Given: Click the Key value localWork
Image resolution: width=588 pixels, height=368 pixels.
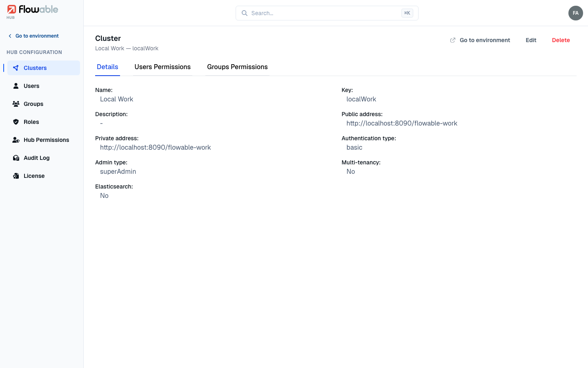Looking at the screenshot, I should pyautogui.click(x=361, y=99).
